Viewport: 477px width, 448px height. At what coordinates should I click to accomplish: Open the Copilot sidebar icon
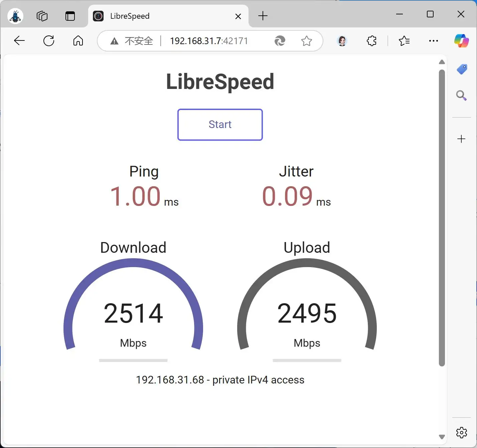point(462,41)
